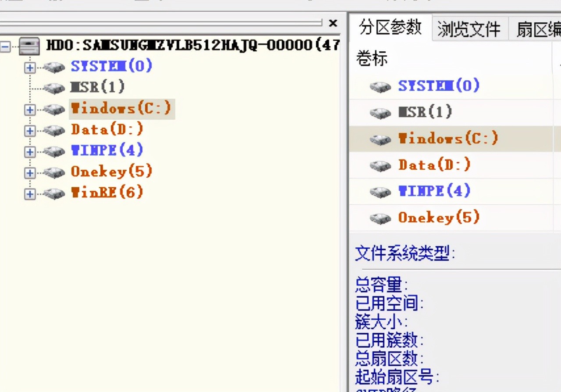
Task: Click the HD0 Samsung hard disk icon
Action: pos(29,46)
